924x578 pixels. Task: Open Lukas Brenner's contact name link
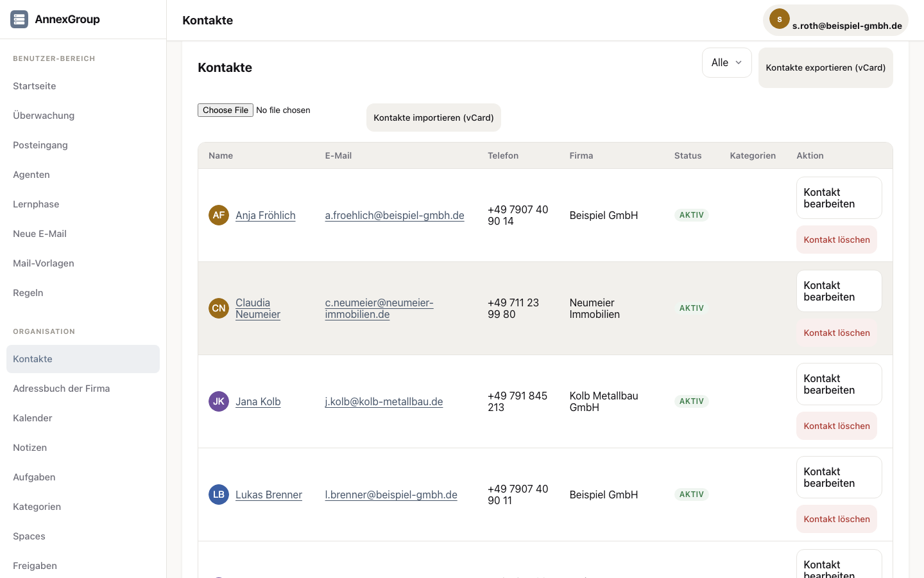coord(269,495)
